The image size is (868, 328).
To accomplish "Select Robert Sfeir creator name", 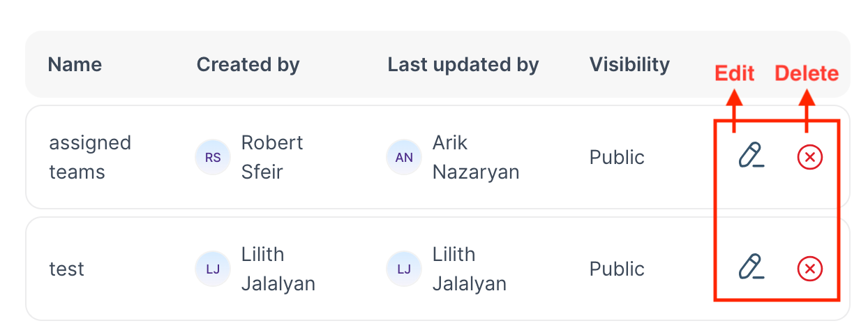I will click(272, 157).
